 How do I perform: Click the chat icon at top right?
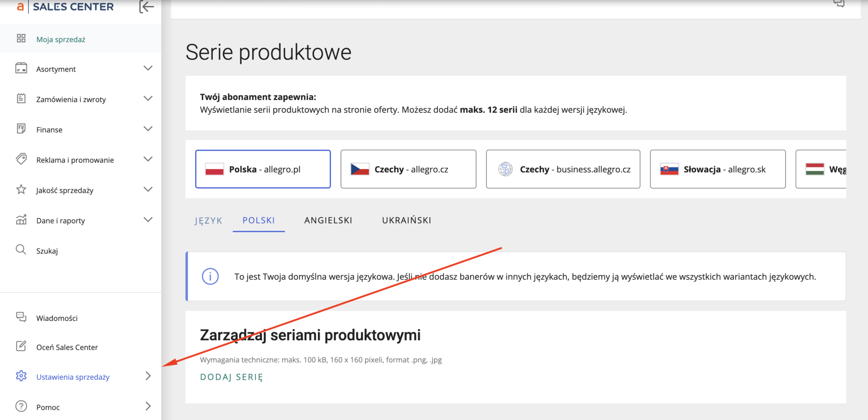point(839,3)
